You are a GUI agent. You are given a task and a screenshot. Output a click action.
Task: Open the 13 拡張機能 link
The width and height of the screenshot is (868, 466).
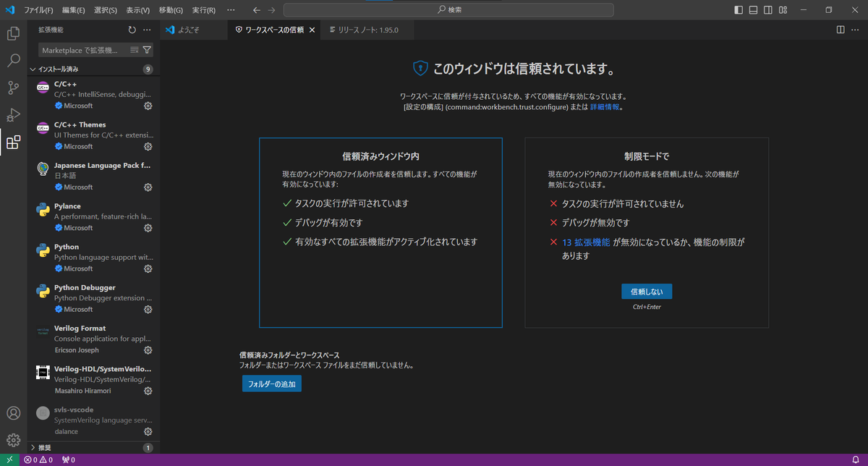pos(586,242)
